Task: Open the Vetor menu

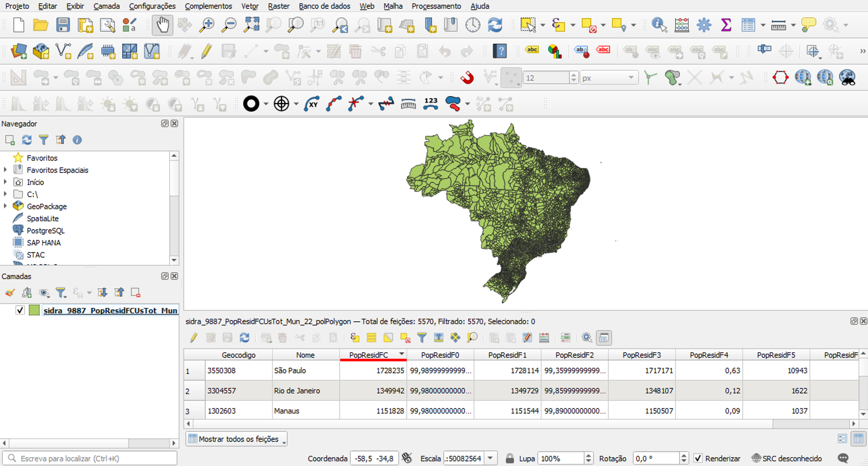Action: click(x=250, y=6)
